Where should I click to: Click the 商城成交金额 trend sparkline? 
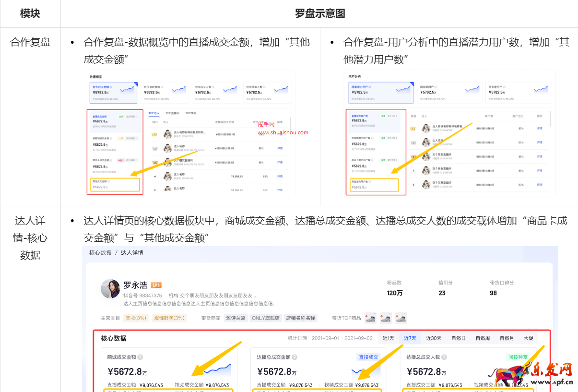(x=217, y=369)
